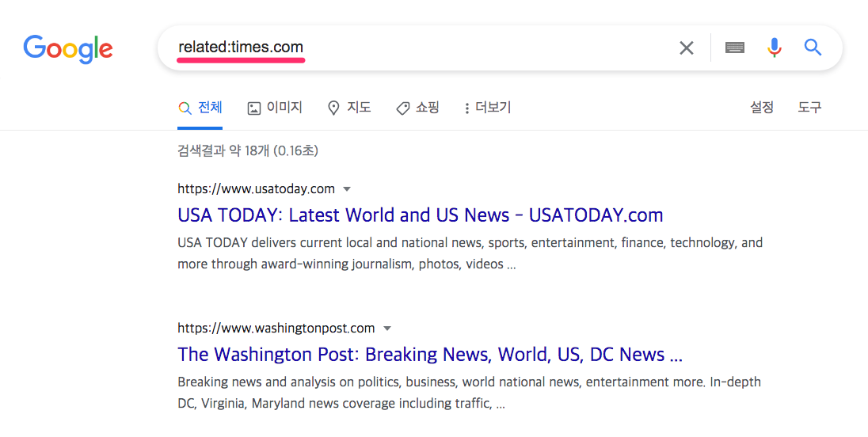The height and width of the screenshot is (437, 868).
Task: Submit search with the magnifying glass icon
Action: point(813,47)
